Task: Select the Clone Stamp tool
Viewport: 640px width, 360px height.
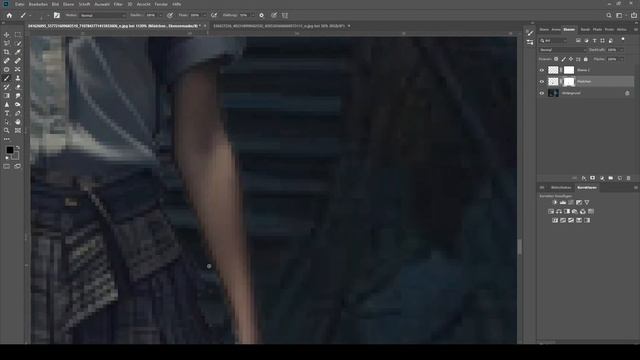Action: pyautogui.click(x=18, y=78)
